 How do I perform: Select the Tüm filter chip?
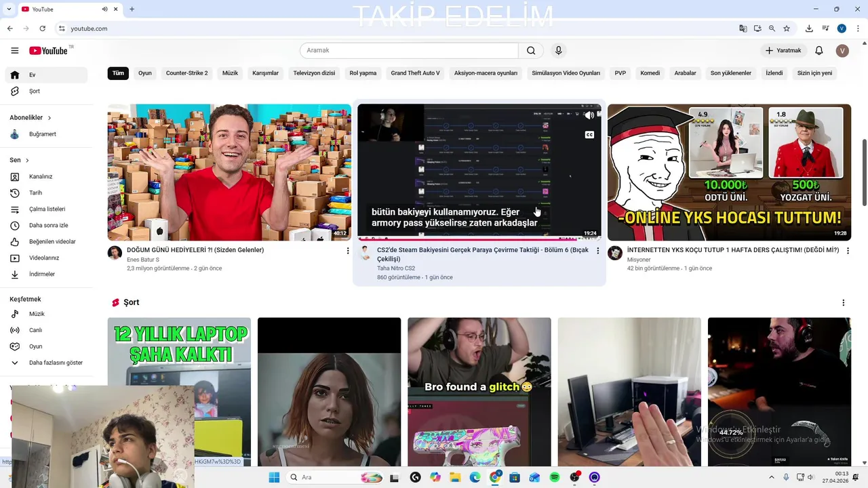click(118, 73)
